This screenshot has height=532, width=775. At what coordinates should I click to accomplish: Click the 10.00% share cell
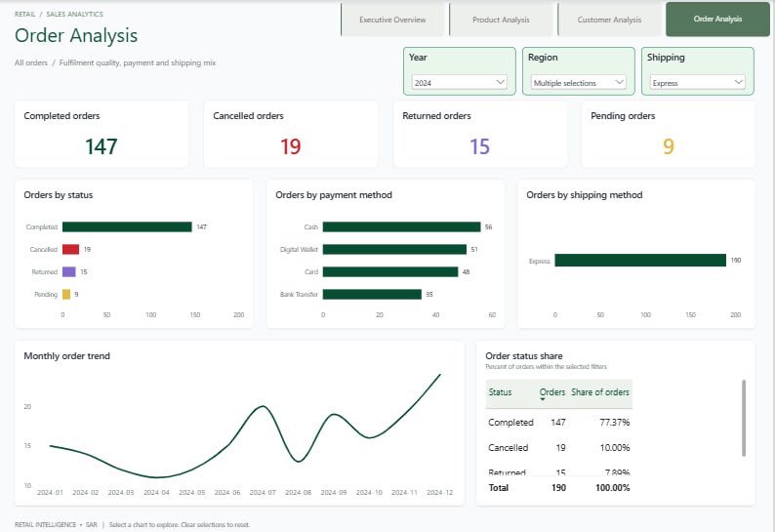click(614, 447)
